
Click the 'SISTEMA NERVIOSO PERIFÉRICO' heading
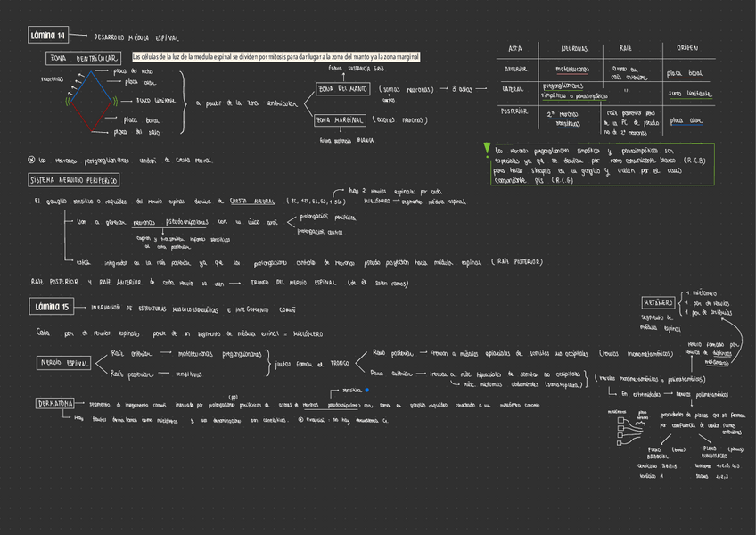[x=74, y=180]
